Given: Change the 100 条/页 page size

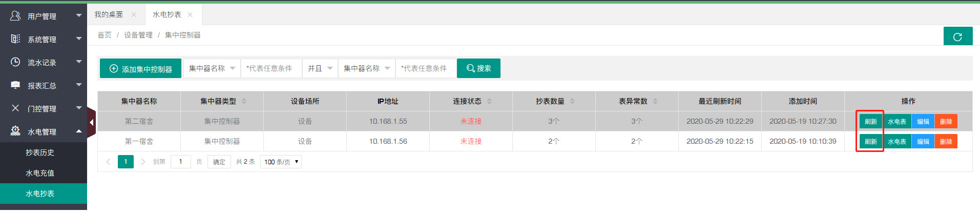Looking at the screenshot, I should (281, 162).
